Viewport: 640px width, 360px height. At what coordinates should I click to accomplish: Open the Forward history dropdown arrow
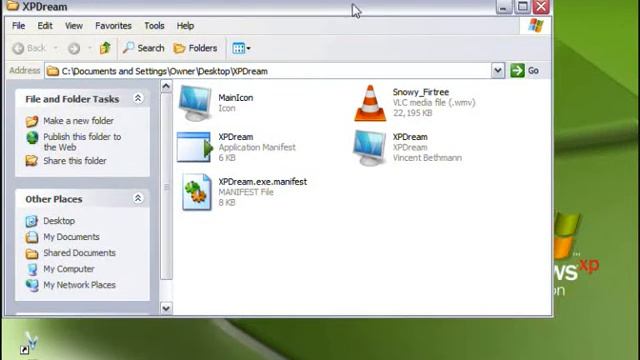coord(89,49)
